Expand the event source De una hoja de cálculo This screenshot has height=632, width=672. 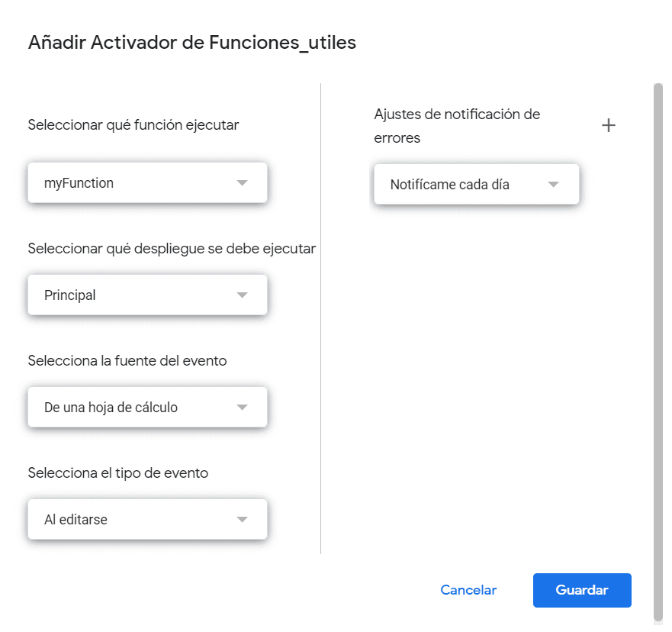click(x=147, y=408)
